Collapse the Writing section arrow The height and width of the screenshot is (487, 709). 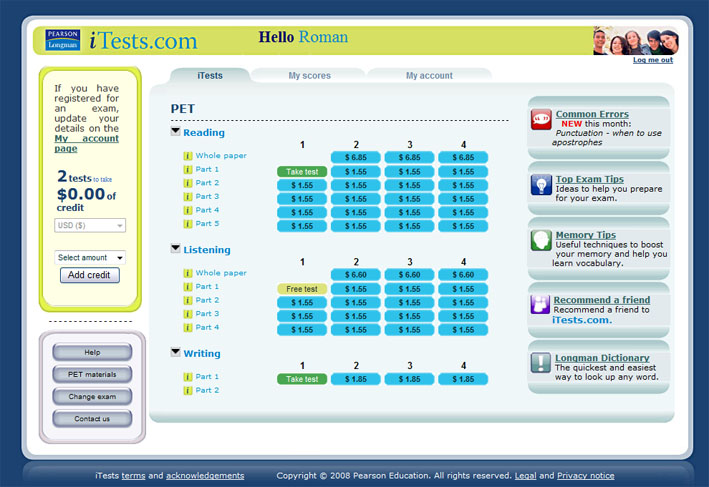pos(176,352)
